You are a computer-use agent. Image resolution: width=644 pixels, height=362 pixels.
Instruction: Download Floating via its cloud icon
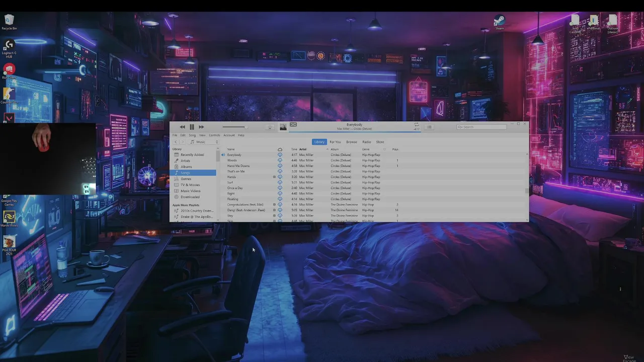pyautogui.click(x=280, y=199)
